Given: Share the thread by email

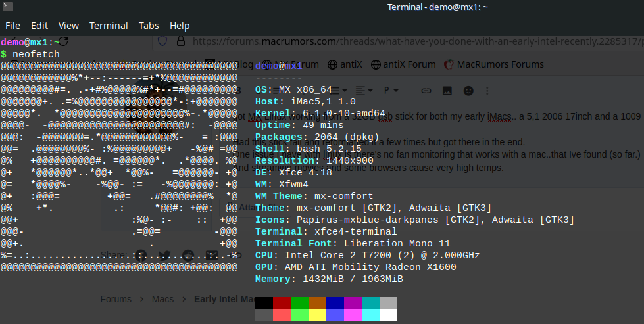Looking at the screenshot, I should pos(212,256).
